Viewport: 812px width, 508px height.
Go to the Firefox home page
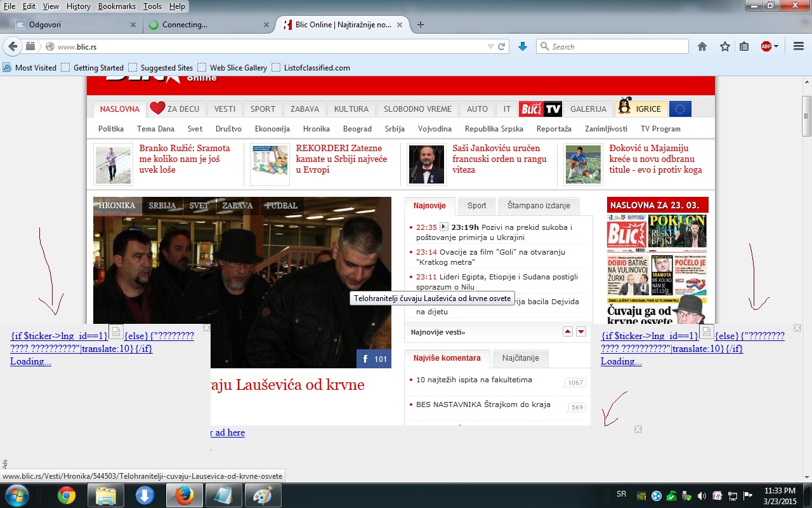pos(702,46)
